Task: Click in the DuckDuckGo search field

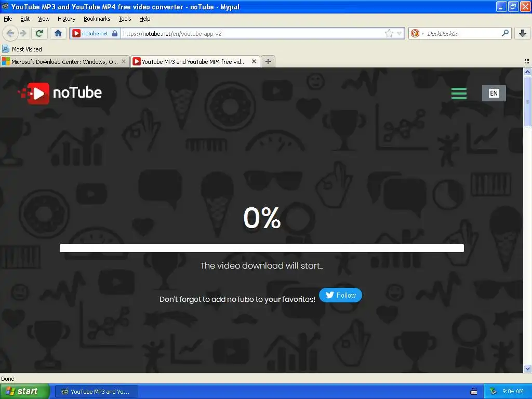Action: coord(462,33)
